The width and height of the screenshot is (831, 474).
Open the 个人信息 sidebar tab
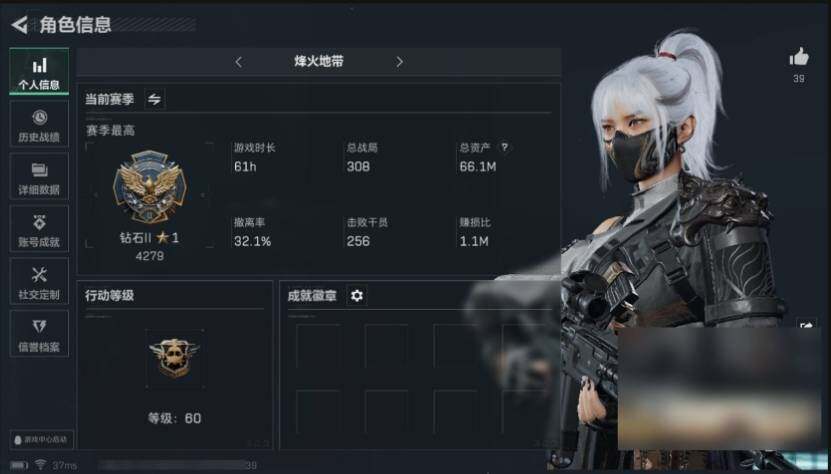39,72
